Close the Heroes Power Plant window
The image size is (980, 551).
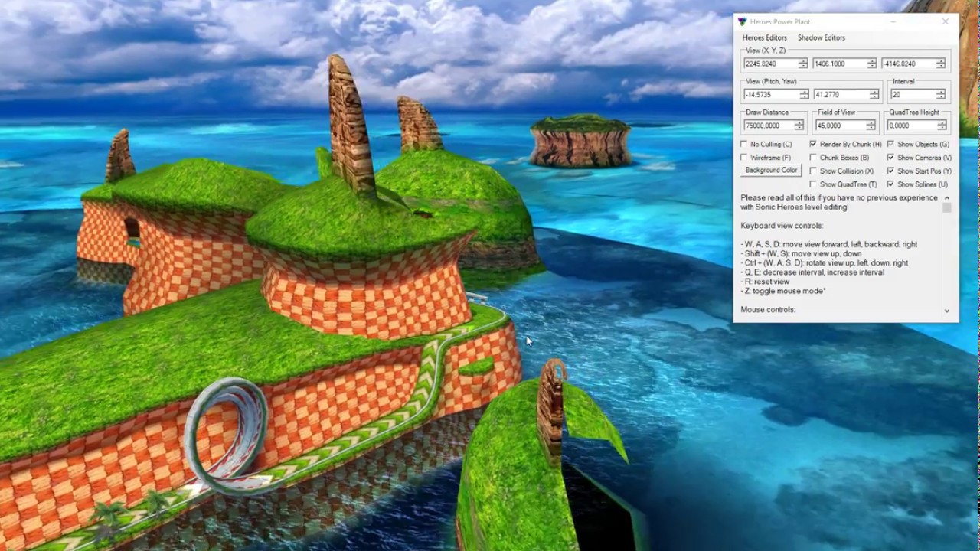tap(945, 21)
